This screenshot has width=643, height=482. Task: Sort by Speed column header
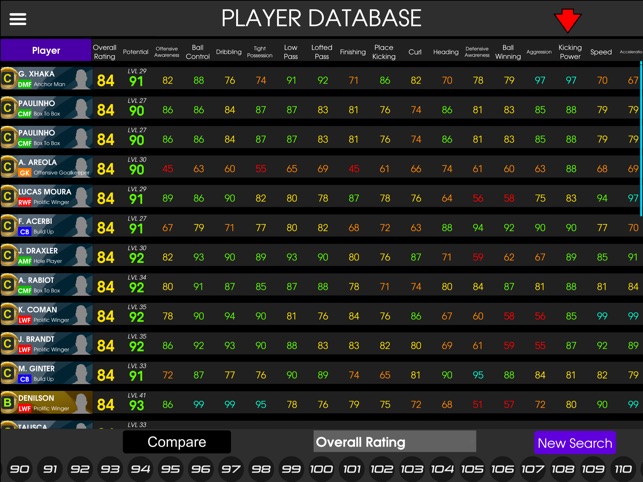click(601, 52)
